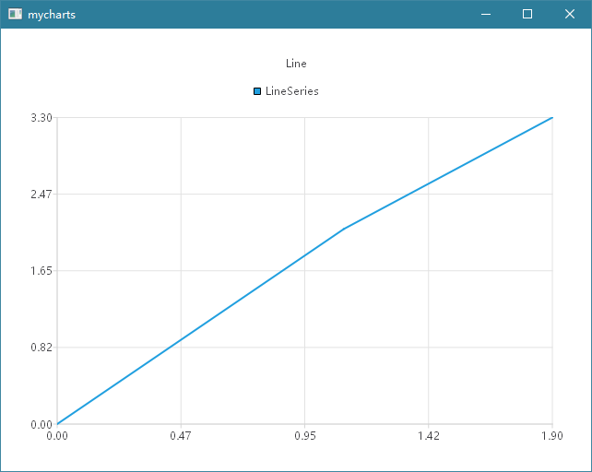Click x-axis label 1.90
This screenshot has width=592, height=472.
pos(552,436)
